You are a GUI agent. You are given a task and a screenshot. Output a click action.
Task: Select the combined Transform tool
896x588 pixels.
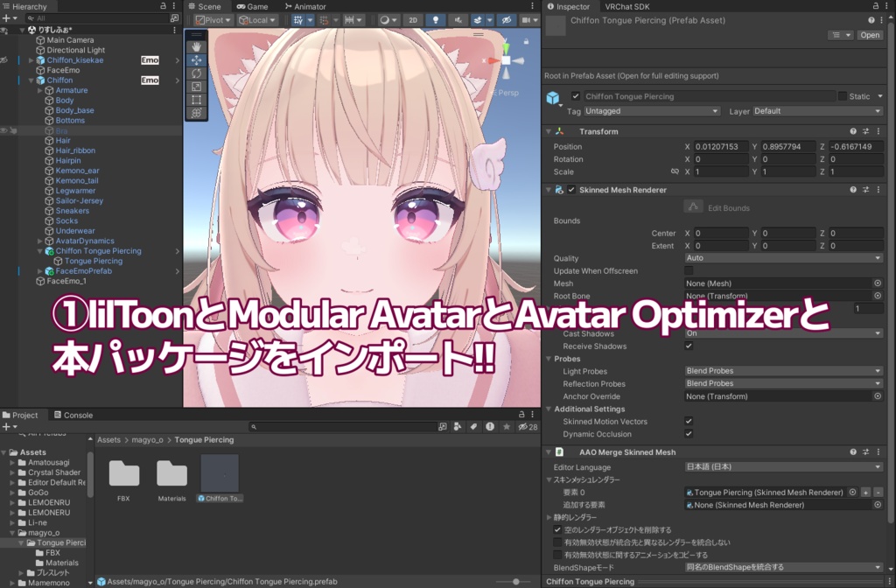(x=196, y=113)
